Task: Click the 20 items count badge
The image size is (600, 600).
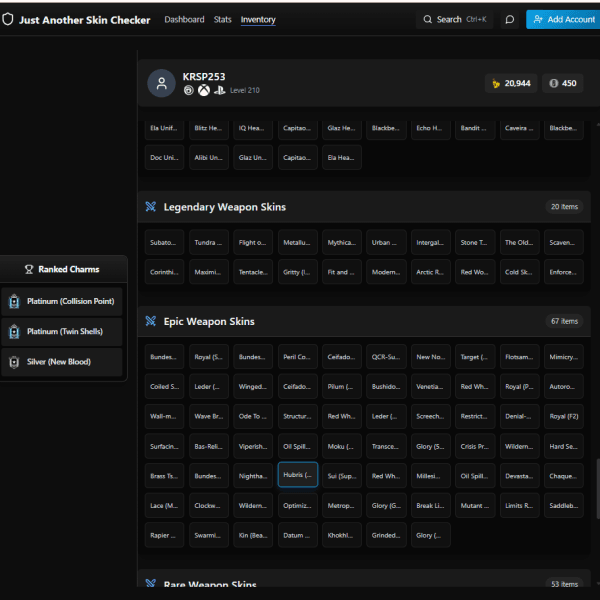Action: pyautogui.click(x=564, y=207)
